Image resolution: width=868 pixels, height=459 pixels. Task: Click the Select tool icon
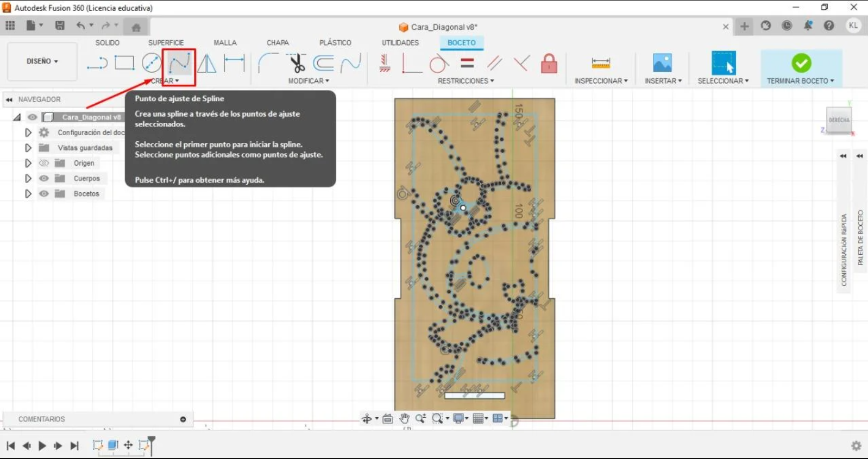tap(724, 63)
